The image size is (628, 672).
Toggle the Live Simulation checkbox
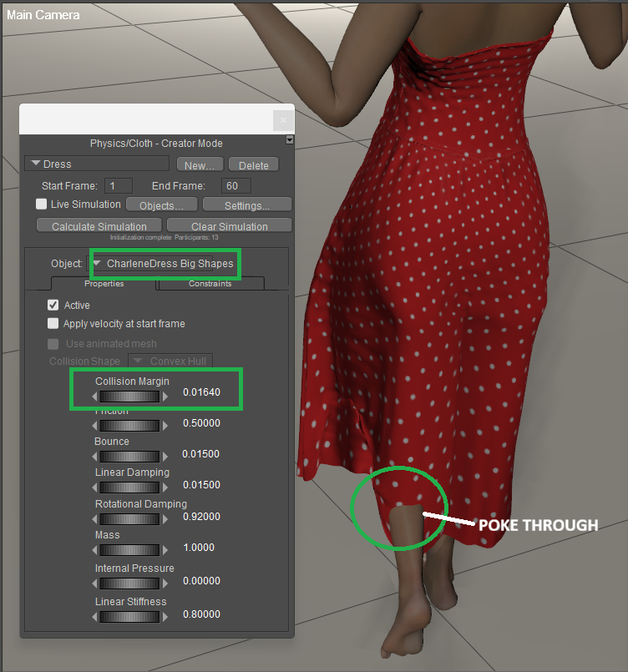[41, 205]
